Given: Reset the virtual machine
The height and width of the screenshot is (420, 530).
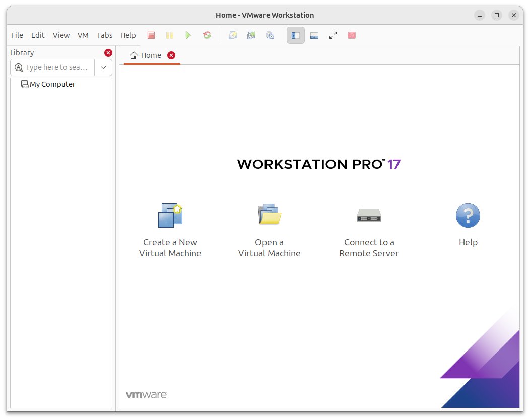Looking at the screenshot, I should pos(207,35).
